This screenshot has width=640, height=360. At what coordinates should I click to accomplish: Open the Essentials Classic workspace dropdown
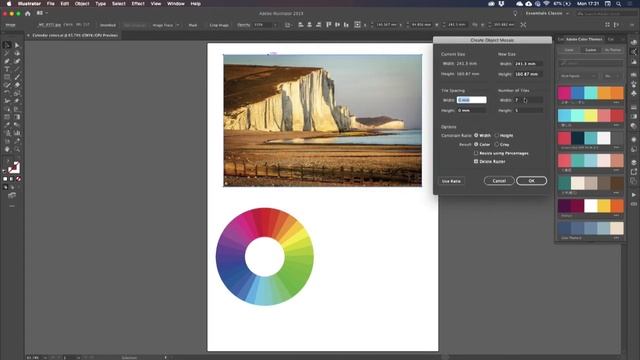tap(547, 13)
